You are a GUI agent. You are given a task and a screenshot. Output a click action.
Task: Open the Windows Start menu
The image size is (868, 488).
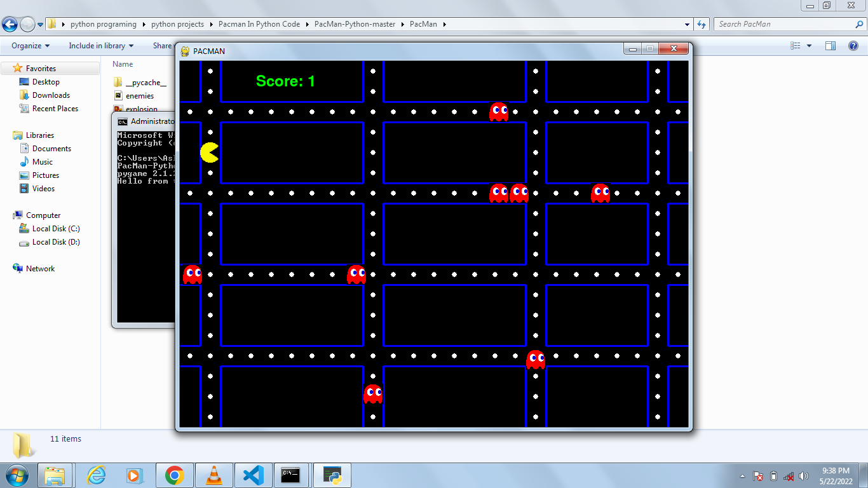click(x=17, y=475)
